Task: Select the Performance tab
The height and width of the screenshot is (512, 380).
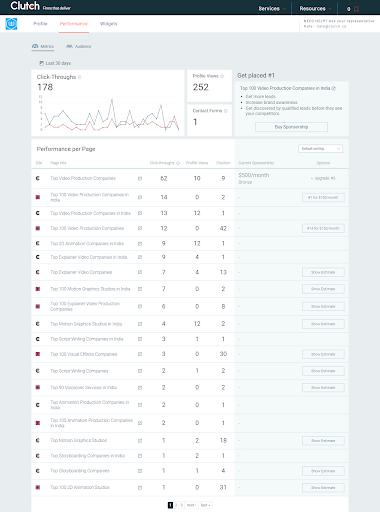Action: click(x=74, y=24)
